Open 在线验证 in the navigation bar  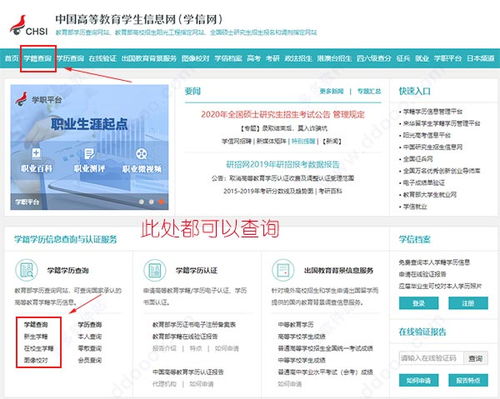point(102,58)
